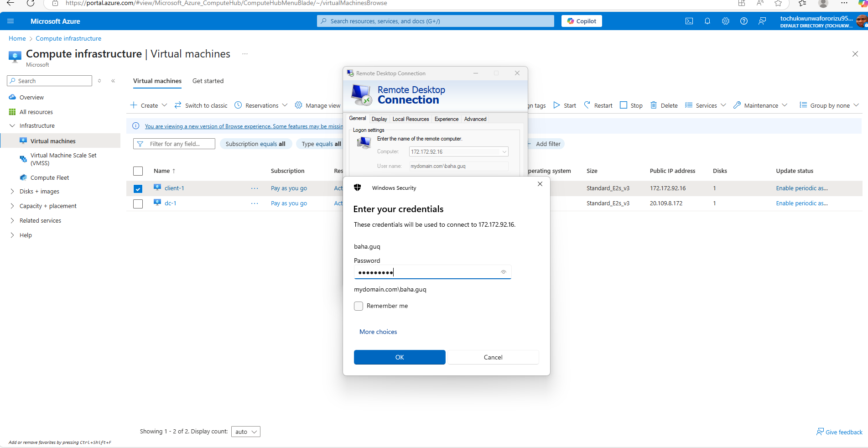
Task: Click OK in Windows Security dialog
Action: pos(400,357)
